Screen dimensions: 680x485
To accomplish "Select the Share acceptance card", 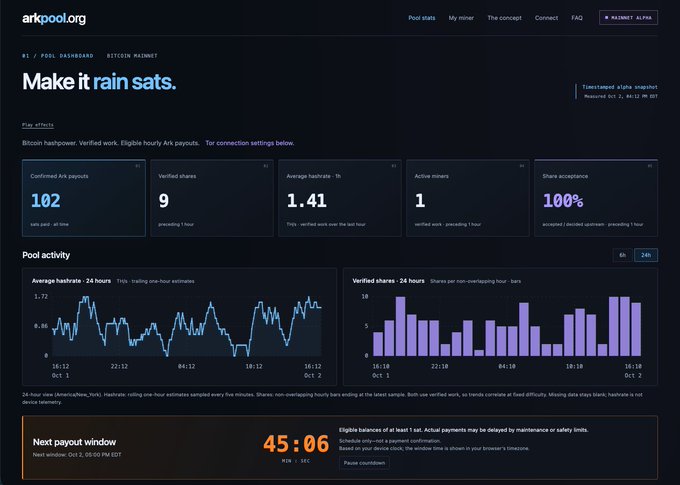I will [596, 198].
